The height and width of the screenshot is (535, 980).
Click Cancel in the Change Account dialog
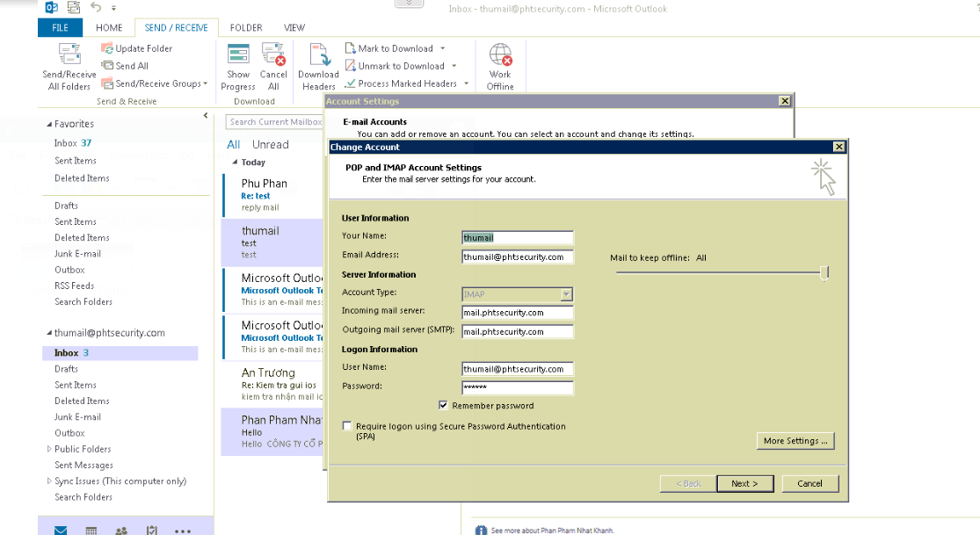click(x=810, y=484)
